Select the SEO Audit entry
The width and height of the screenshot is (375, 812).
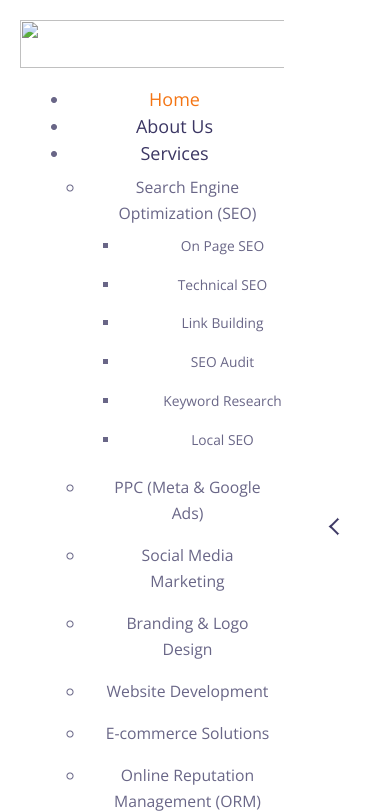(222, 362)
